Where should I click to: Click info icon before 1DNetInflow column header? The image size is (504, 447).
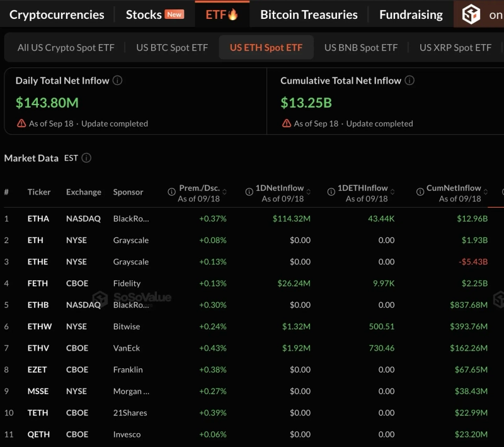click(x=249, y=192)
